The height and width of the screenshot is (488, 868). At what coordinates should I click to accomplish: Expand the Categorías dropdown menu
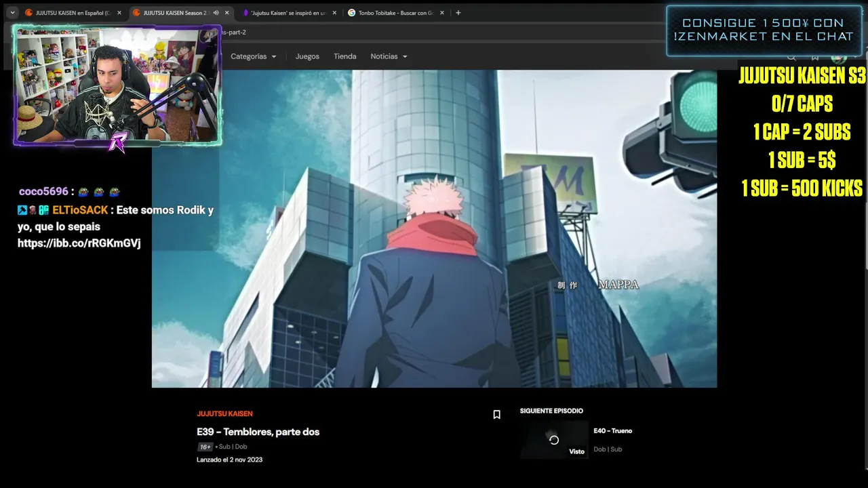[x=254, y=56]
